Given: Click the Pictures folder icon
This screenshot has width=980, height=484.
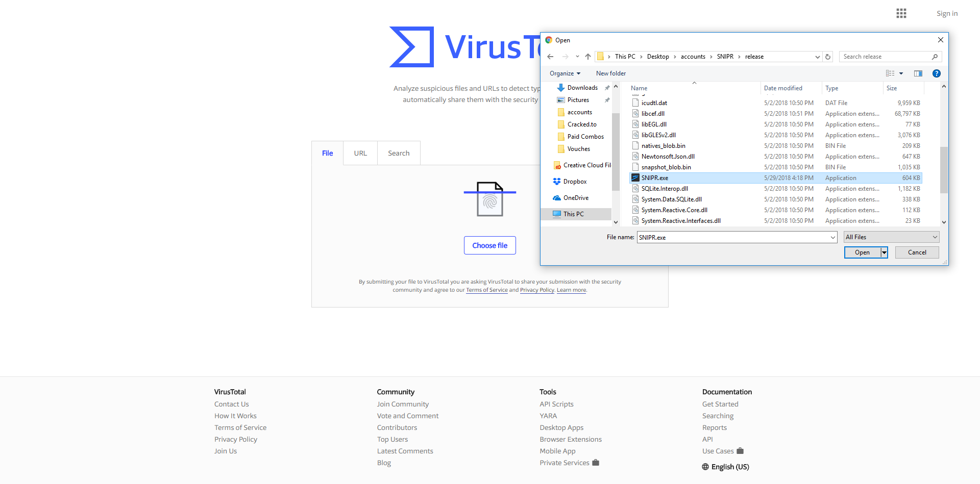Looking at the screenshot, I should click(x=561, y=100).
